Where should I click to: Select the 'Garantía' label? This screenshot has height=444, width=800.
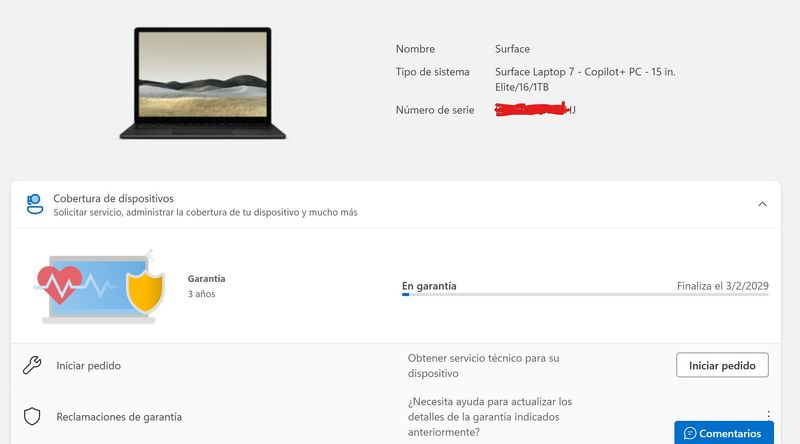click(x=206, y=279)
